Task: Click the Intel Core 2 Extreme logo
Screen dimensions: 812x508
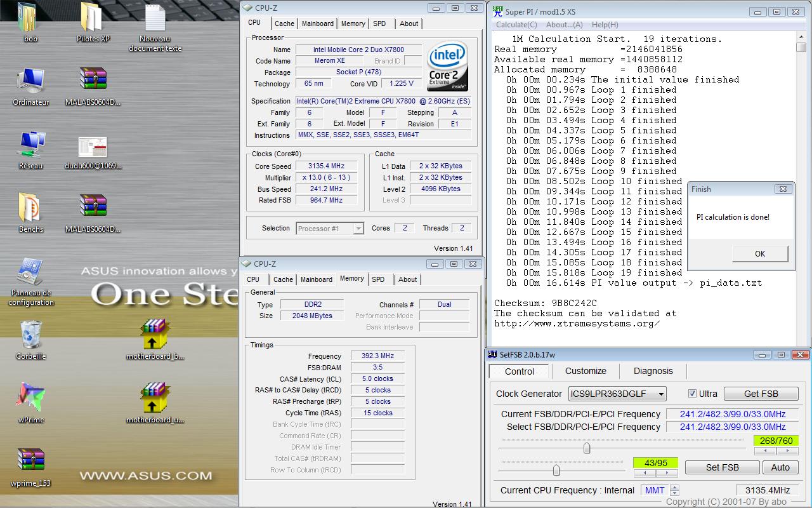Action: tap(448, 66)
